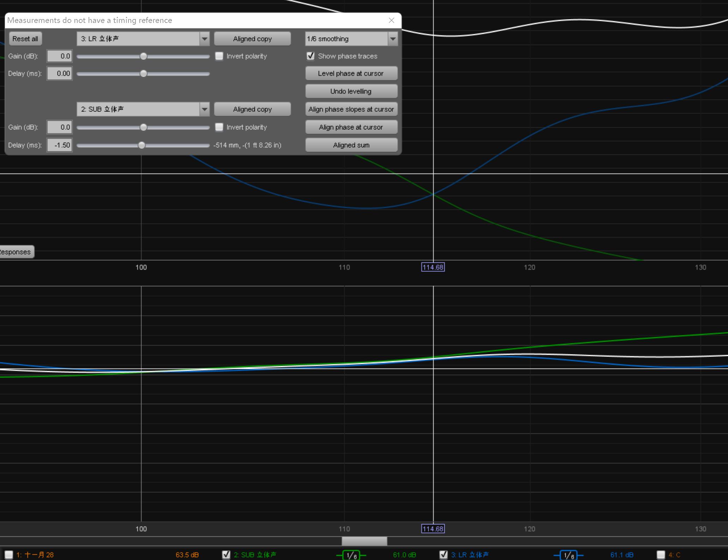Click Level phase at cursor button

pyautogui.click(x=351, y=73)
